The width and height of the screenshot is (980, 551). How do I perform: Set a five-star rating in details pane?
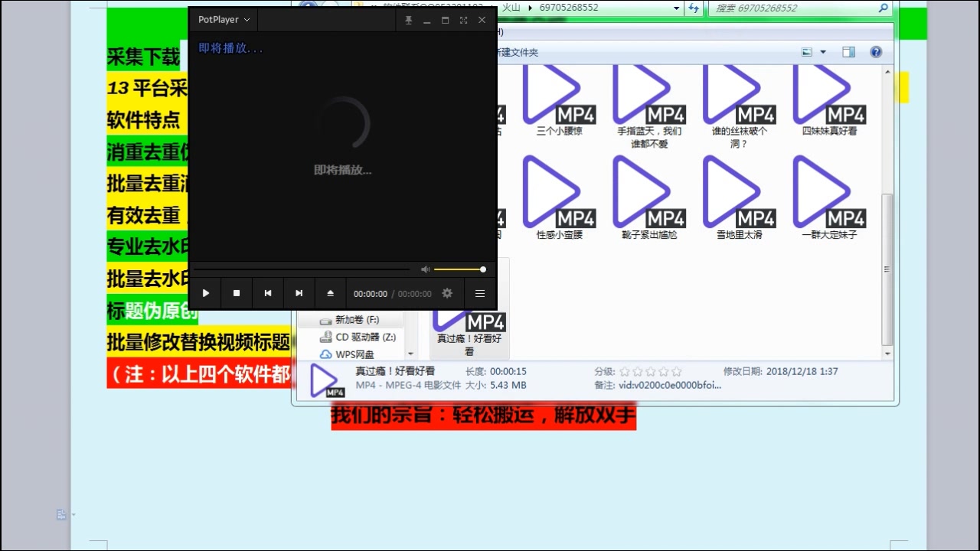coord(676,371)
